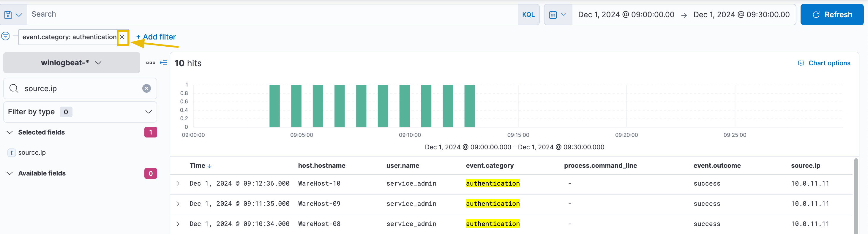The width and height of the screenshot is (868, 234).
Task: Collapse the fields sidebar
Action: [x=163, y=63]
